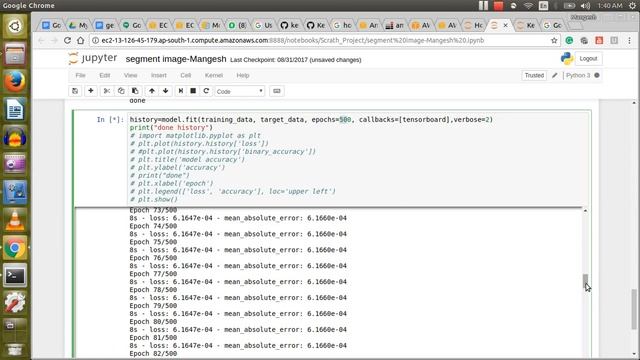Screen dimensions: 640x360
Task: Open LibreOffice Writer from the launcher
Action: pos(15,109)
